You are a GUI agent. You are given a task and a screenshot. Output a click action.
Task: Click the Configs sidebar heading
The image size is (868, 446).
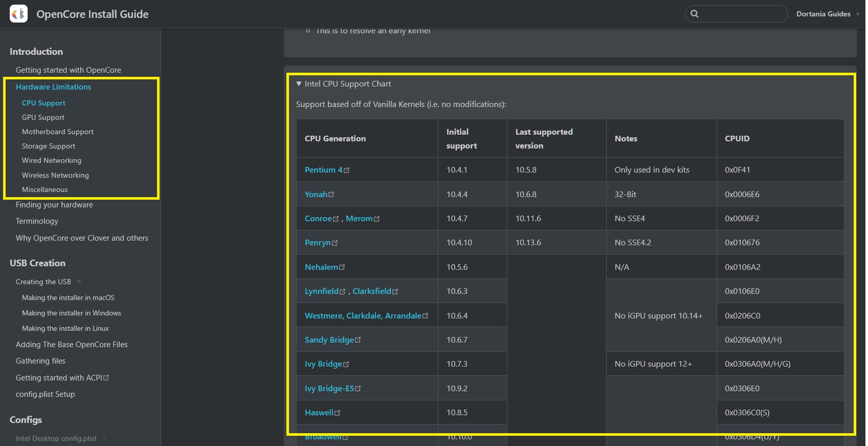pos(26,420)
